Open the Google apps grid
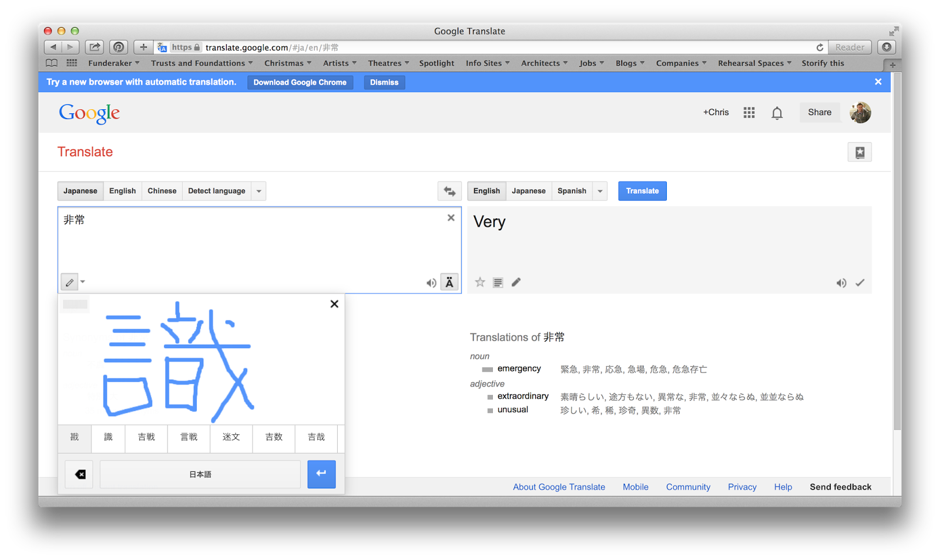 tap(749, 113)
